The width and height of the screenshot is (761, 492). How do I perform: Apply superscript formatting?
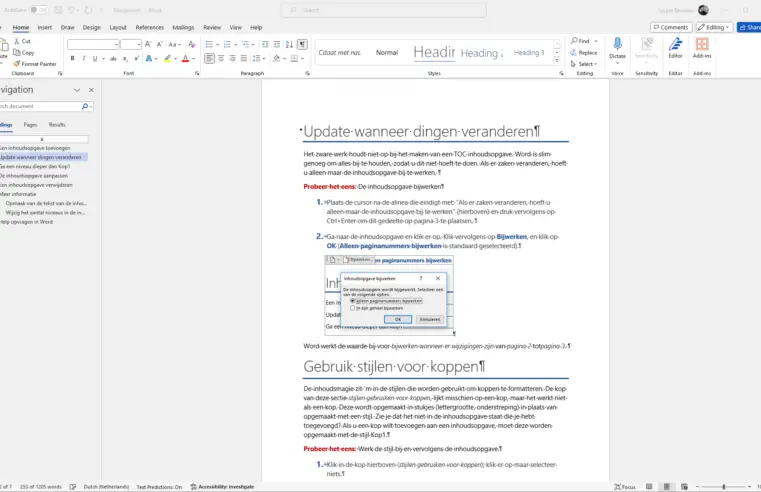(136, 58)
